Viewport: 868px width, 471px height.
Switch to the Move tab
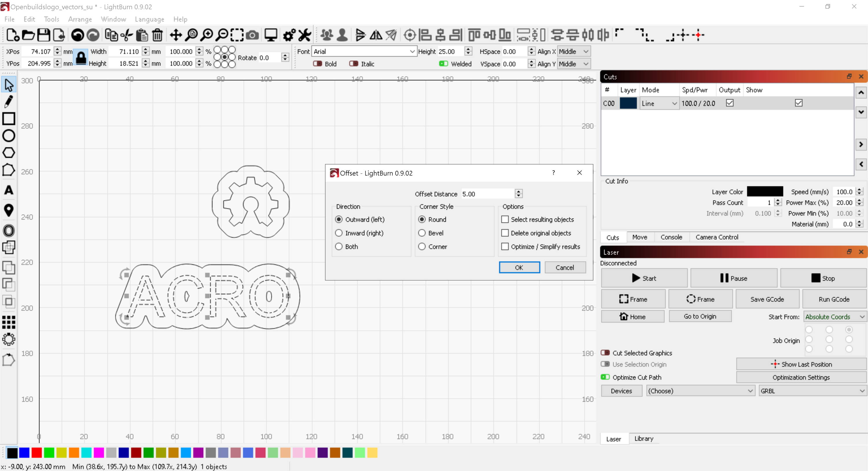[639, 237]
